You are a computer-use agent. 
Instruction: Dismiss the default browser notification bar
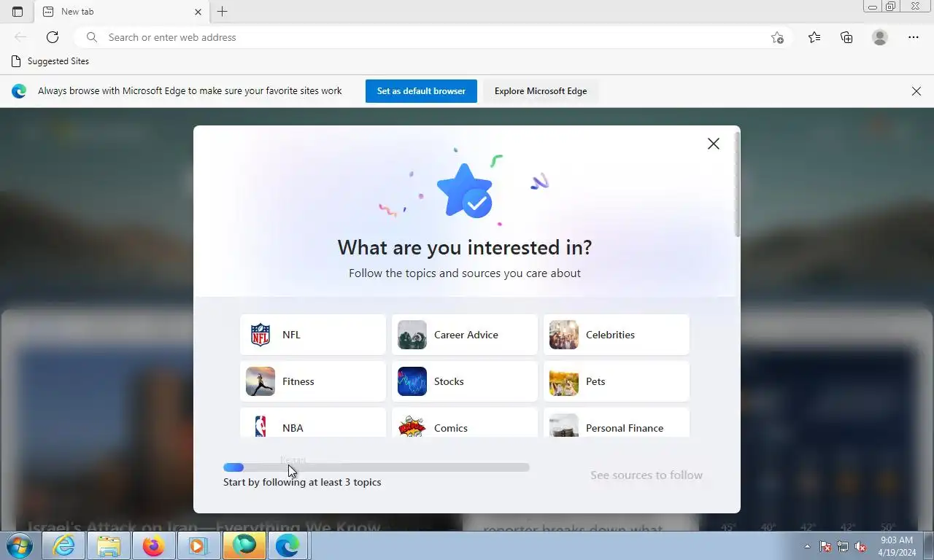[916, 91]
